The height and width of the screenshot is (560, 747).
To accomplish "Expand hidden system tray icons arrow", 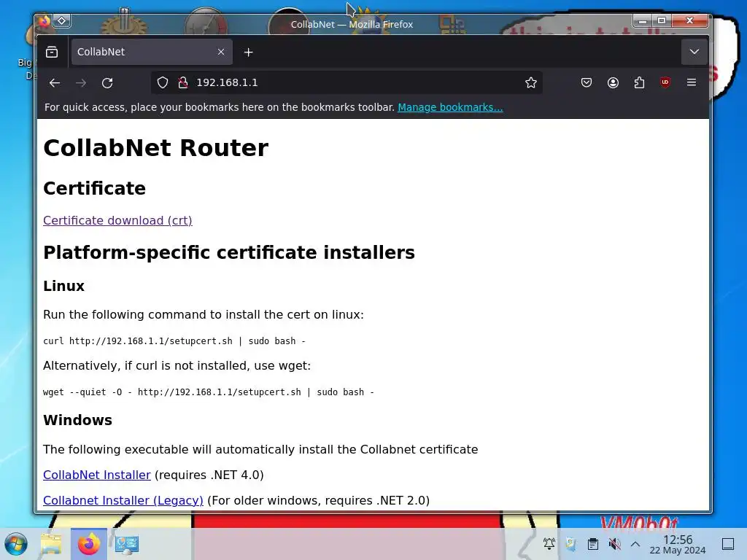I will tap(635, 544).
